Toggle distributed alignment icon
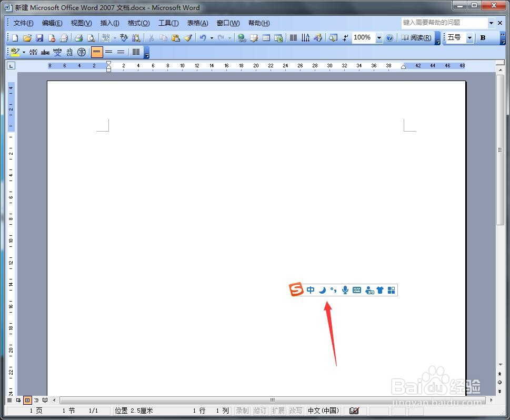 pyautogui.click(x=136, y=52)
